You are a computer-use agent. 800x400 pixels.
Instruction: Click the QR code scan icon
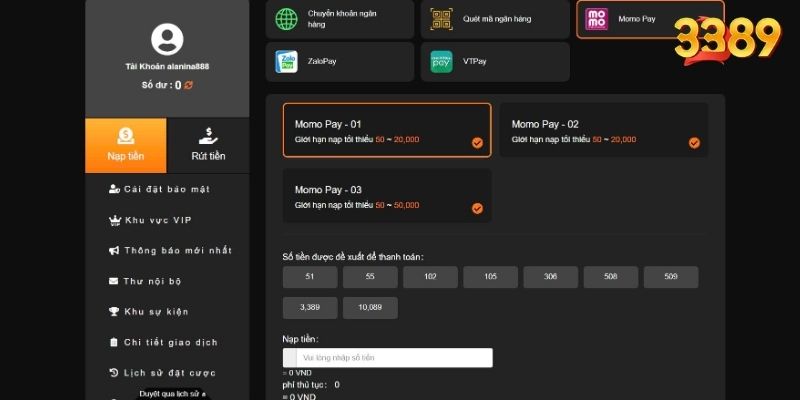[x=441, y=19]
